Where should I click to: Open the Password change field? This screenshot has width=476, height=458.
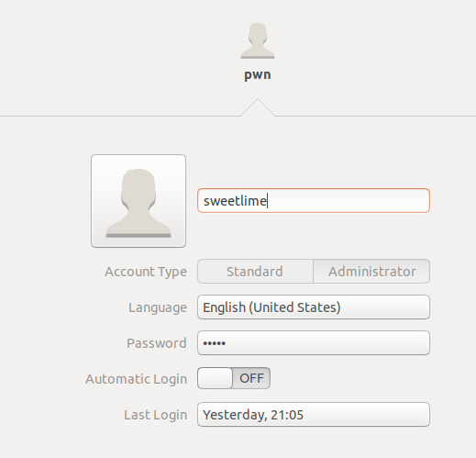click(314, 343)
